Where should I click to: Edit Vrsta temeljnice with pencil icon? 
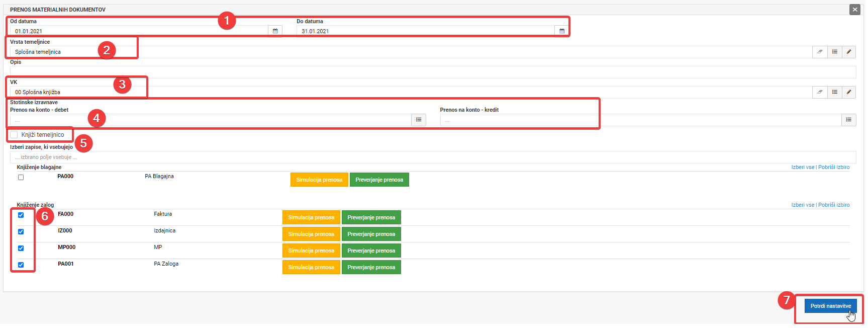(x=849, y=52)
